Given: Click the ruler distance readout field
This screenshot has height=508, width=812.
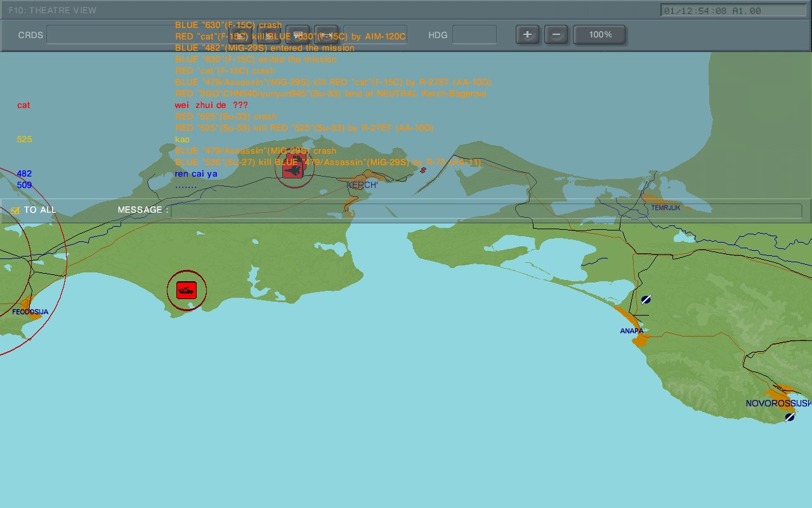Looking at the screenshot, I should click(x=375, y=35).
